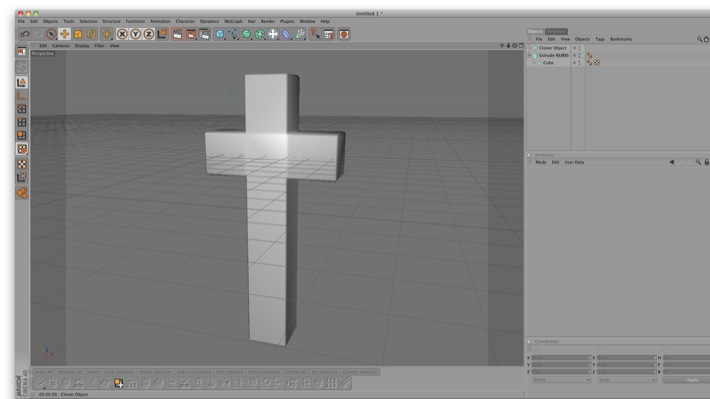Select the Move tool icon
This screenshot has height=399, width=710.
point(64,34)
